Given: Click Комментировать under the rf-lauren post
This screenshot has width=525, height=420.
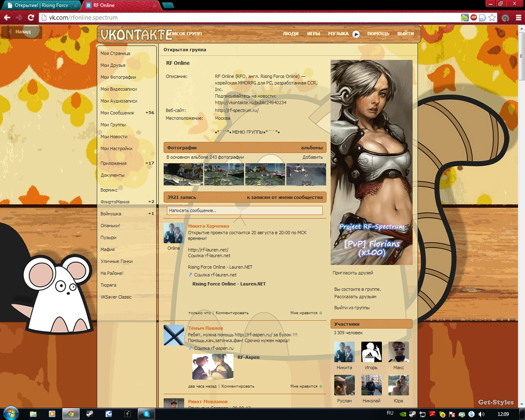Looking at the screenshot, I should pyautogui.click(x=232, y=313).
